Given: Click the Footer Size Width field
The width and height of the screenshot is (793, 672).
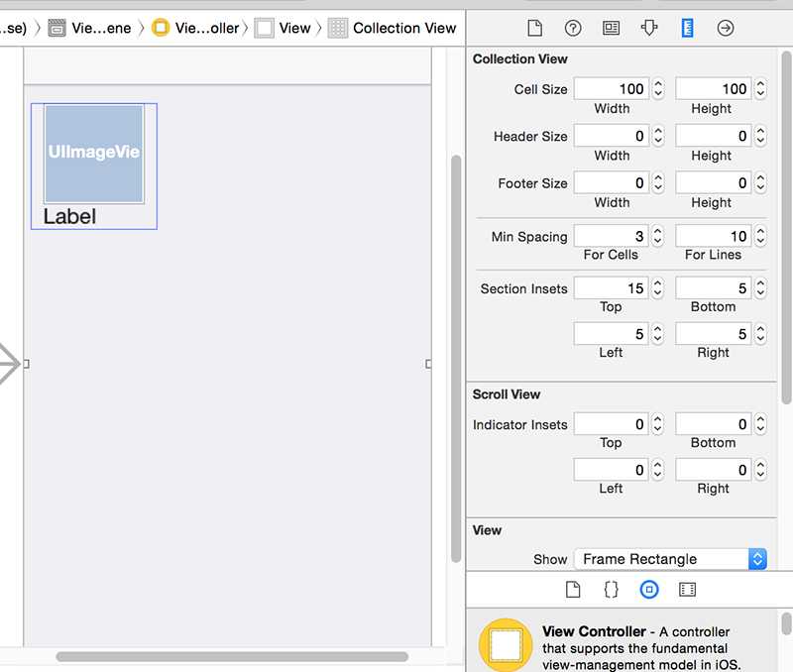Looking at the screenshot, I should (611, 183).
